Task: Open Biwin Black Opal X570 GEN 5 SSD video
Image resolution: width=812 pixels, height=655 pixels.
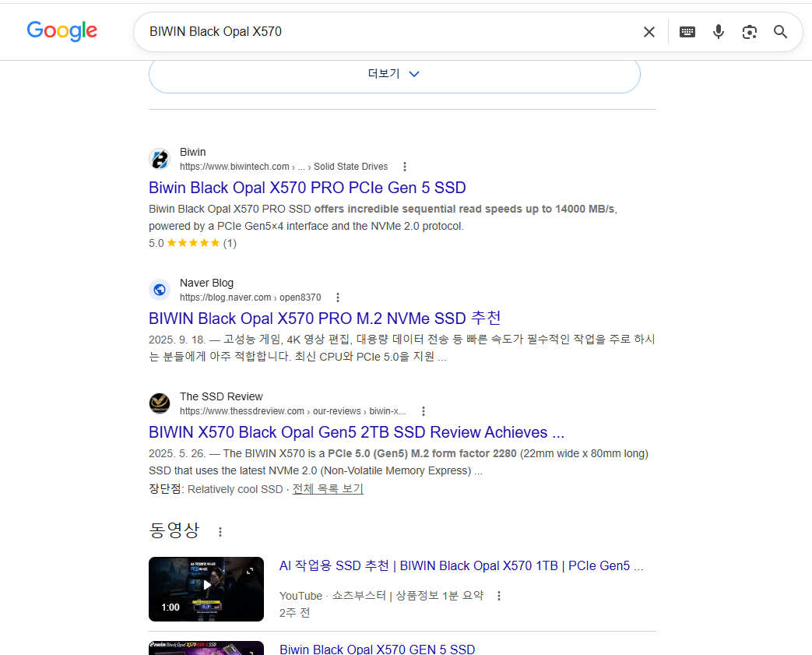Action: coord(377,649)
